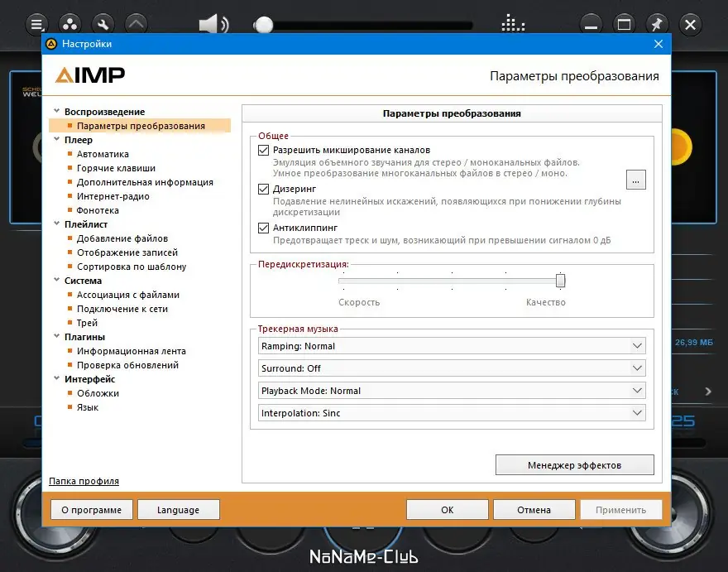Image resolution: width=728 pixels, height=572 pixels.
Task: Select Автоматика settings page
Action: [x=103, y=154]
